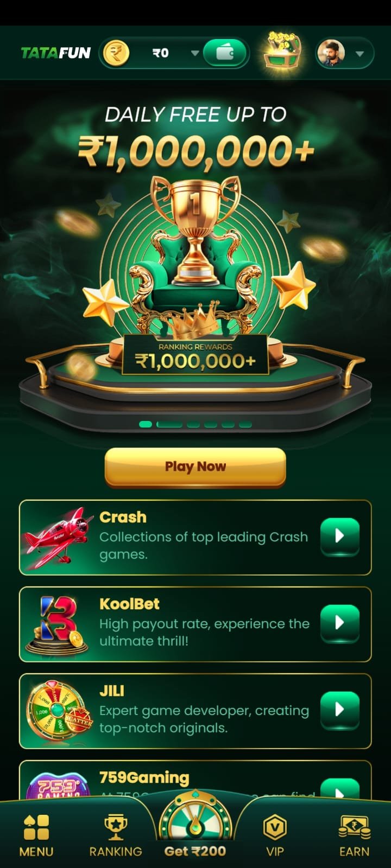
Task: Tap the KoolBet logo icon
Action: coord(58,624)
